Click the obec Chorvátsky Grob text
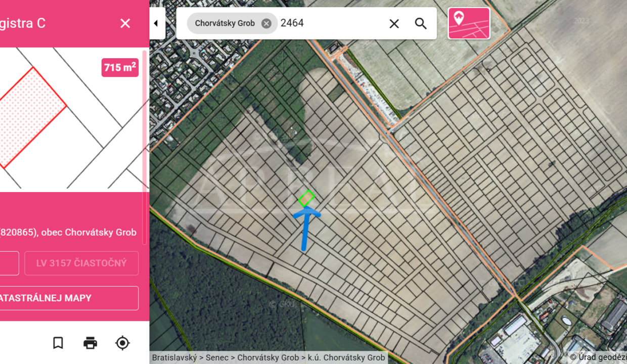This screenshot has width=627, height=364. 89,233
